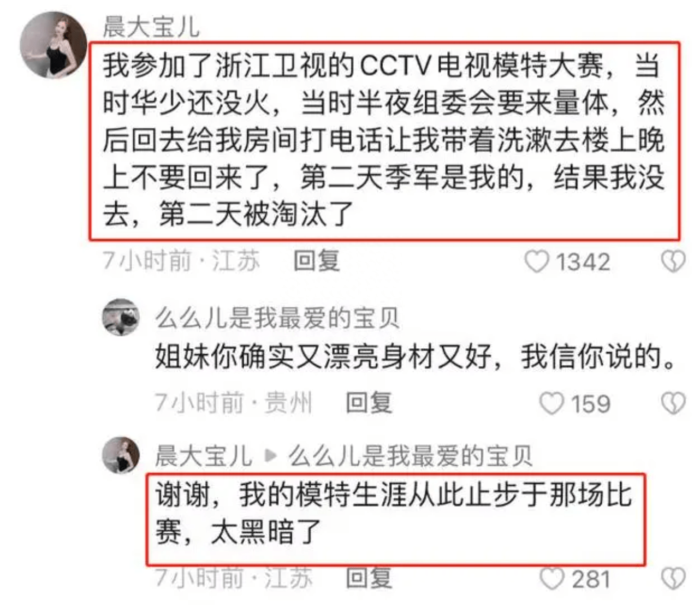The image size is (700, 607).
Task: Tap 回复 under the 贵州 comment
Action: click(369, 403)
